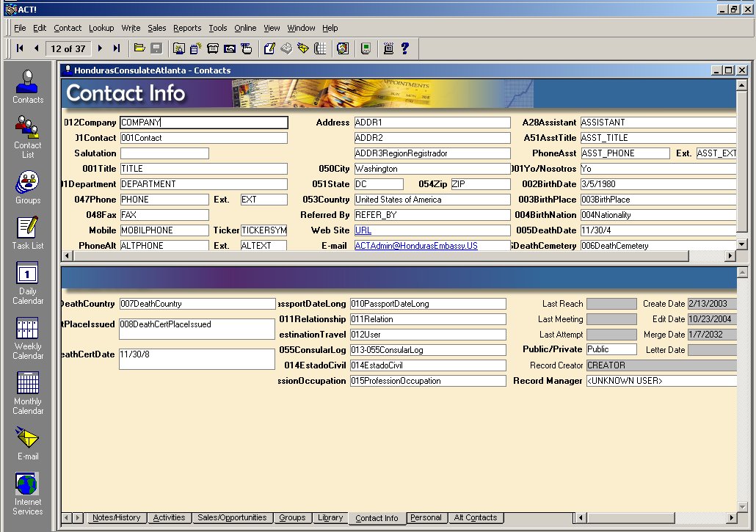The image size is (756, 532).
Task: Switch to the Notes/History tab
Action: coord(116,518)
